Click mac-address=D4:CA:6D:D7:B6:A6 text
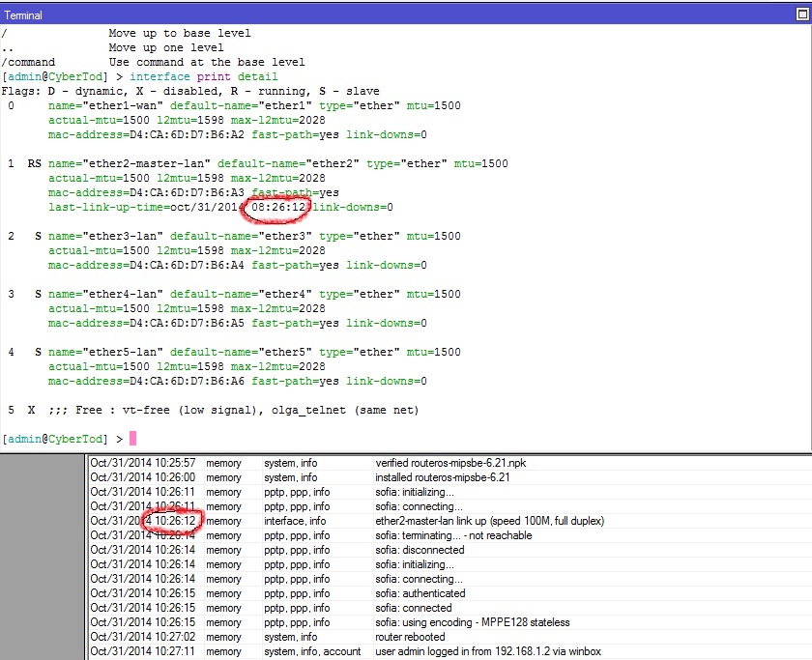Screen dimensions: 812x660 (x=146, y=381)
